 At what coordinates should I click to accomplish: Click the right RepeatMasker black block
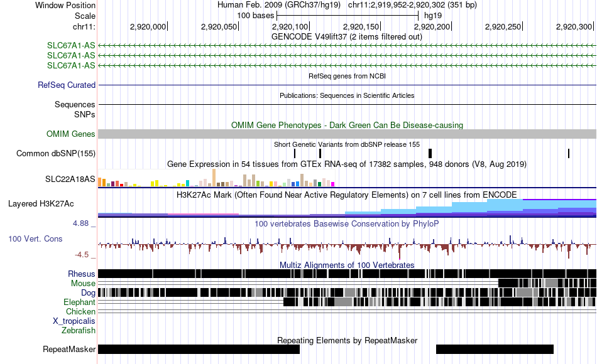click(x=495, y=349)
